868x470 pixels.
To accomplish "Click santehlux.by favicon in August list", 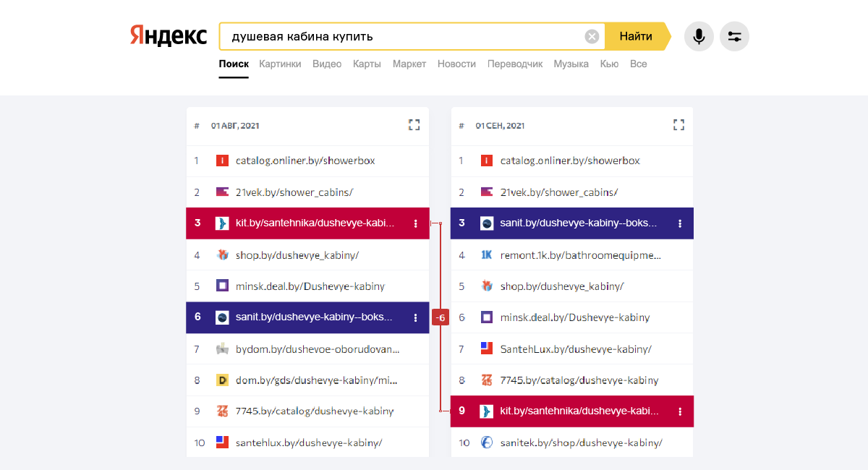I will [x=222, y=442].
